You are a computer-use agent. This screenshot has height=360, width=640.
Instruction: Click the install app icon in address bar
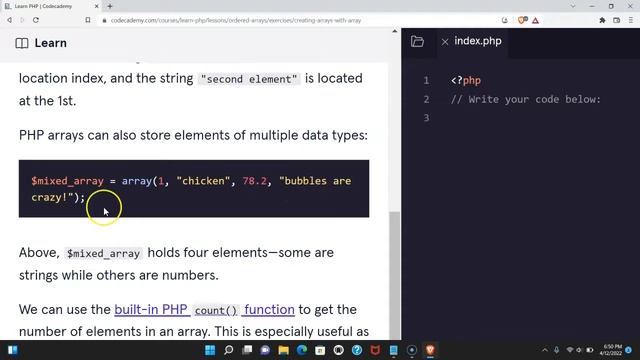[505, 20]
